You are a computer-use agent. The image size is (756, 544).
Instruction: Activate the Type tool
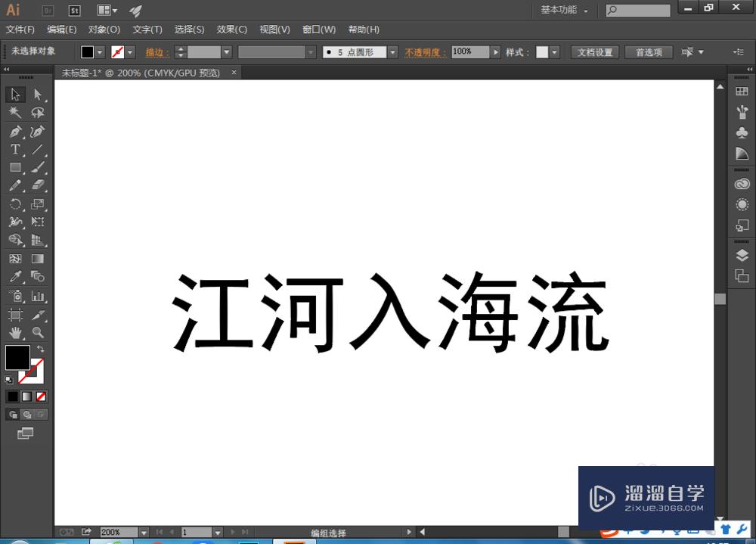[x=17, y=149]
